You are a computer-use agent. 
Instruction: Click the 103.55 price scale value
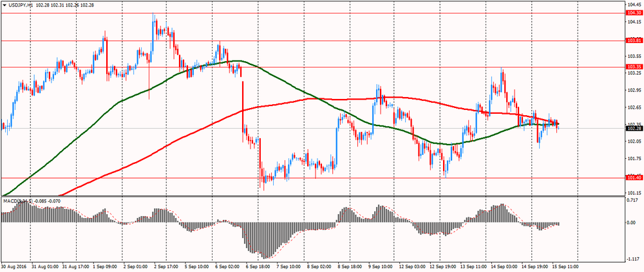tap(634, 56)
